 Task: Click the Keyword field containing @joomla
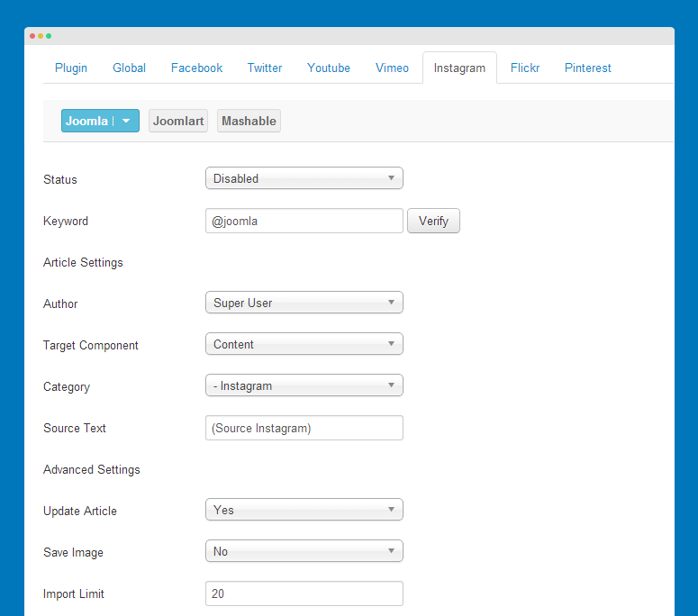[x=304, y=221]
